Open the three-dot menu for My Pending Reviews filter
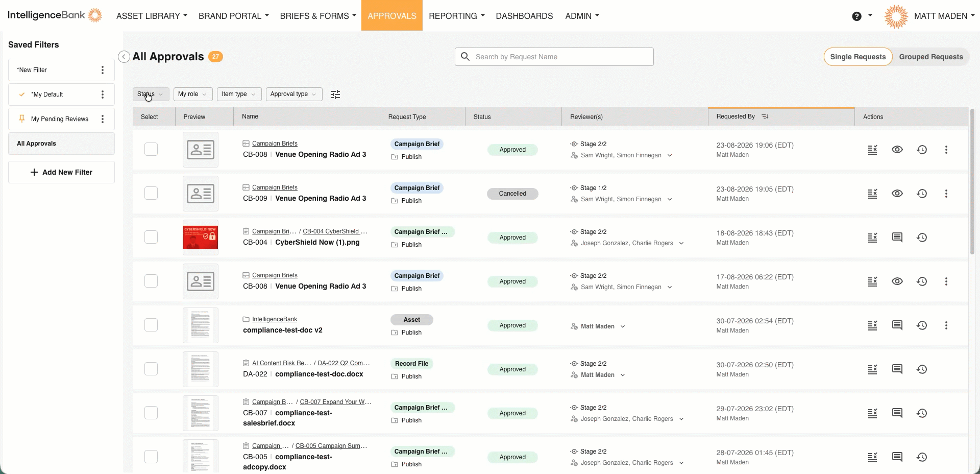This screenshot has width=980, height=474. point(103,119)
